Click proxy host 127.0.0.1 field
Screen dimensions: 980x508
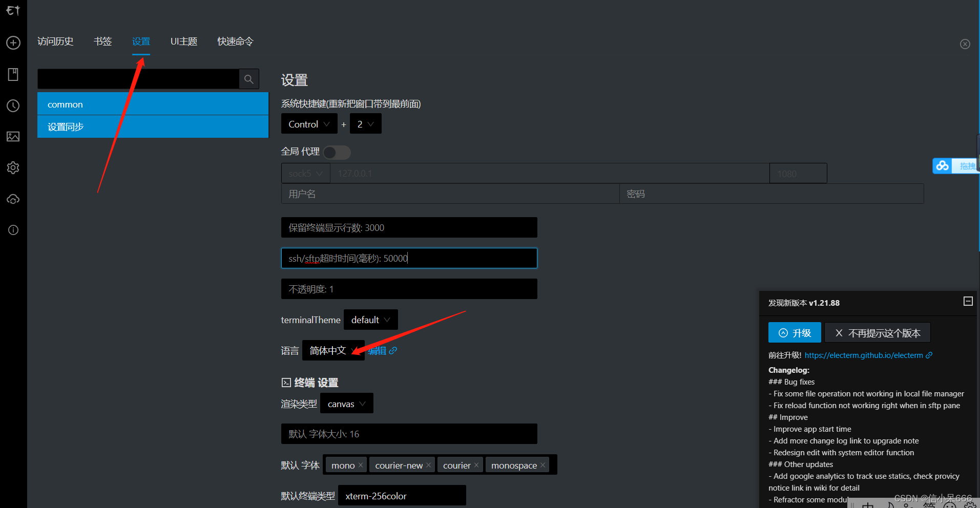pyautogui.click(x=550, y=174)
